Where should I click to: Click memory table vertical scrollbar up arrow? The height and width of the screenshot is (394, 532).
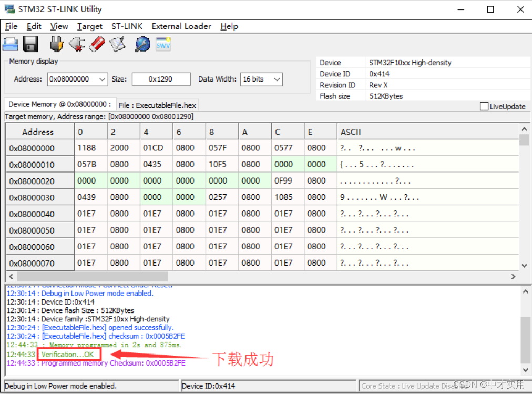coord(524,129)
